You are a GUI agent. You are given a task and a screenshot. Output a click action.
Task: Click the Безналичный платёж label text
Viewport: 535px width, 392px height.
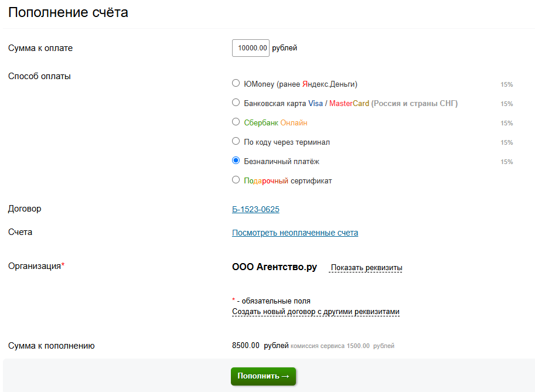pyautogui.click(x=281, y=161)
